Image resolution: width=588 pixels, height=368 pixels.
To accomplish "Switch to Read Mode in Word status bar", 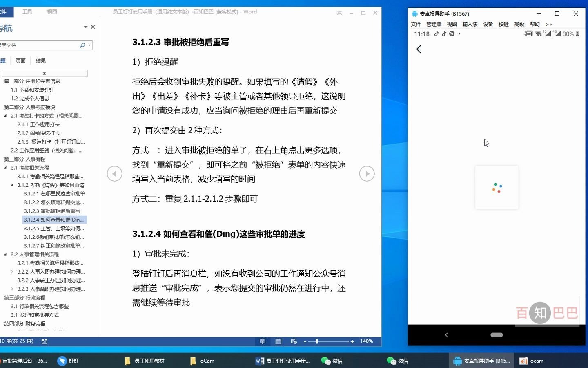I will coord(263,341).
